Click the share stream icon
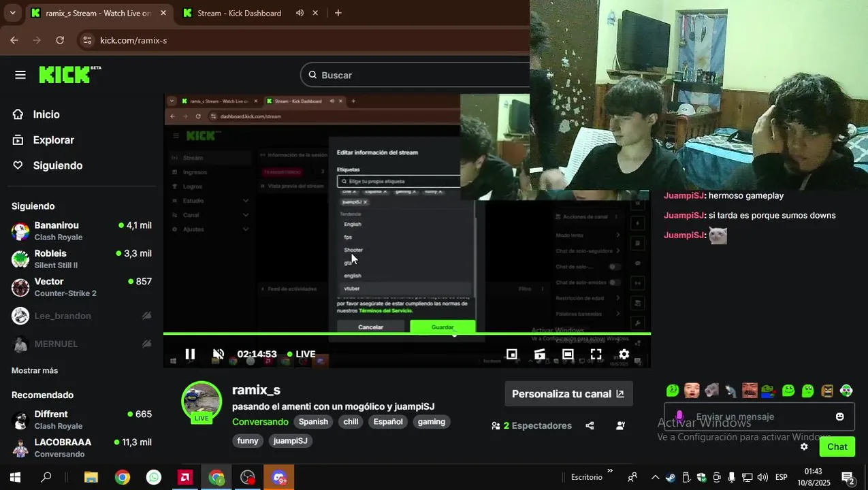The height and width of the screenshot is (490, 868). (x=590, y=426)
